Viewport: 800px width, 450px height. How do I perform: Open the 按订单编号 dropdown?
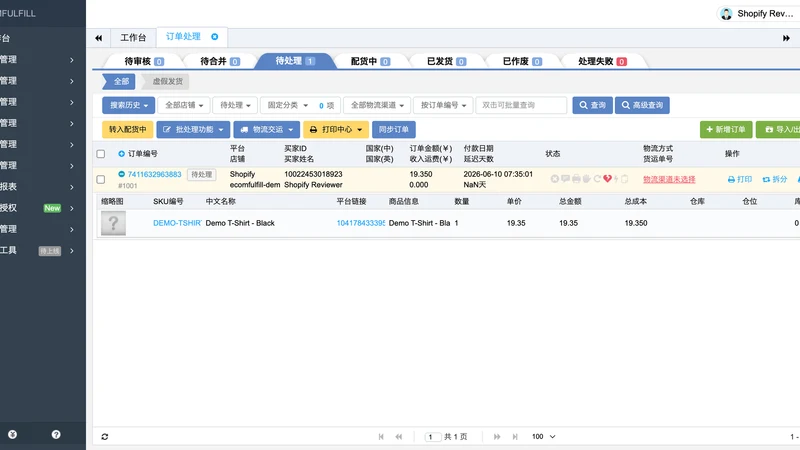[443, 105]
